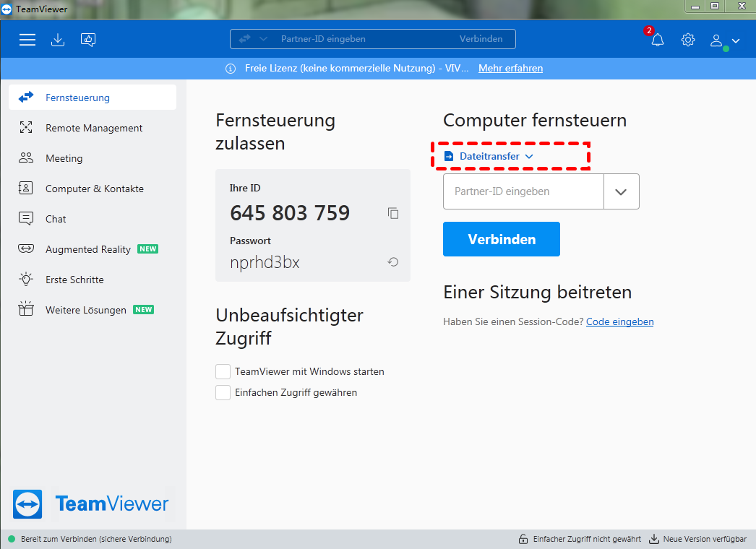Image resolution: width=756 pixels, height=549 pixels.
Task: Open the account profile icon
Action: coord(716,40)
